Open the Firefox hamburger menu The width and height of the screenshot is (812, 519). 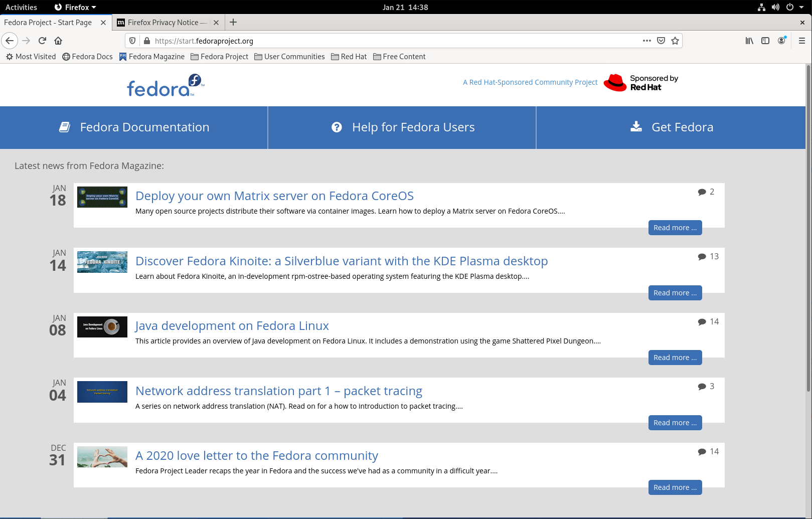pos(802,41)
